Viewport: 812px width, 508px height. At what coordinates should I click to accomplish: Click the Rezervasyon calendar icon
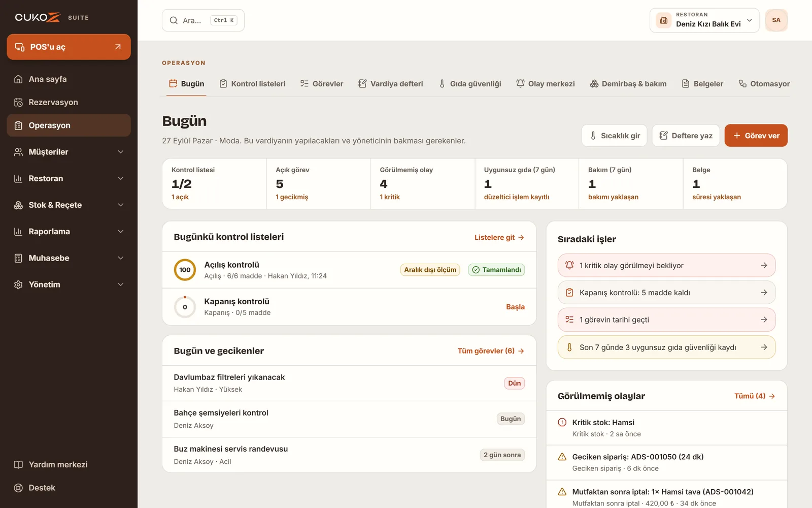(18, 103)
